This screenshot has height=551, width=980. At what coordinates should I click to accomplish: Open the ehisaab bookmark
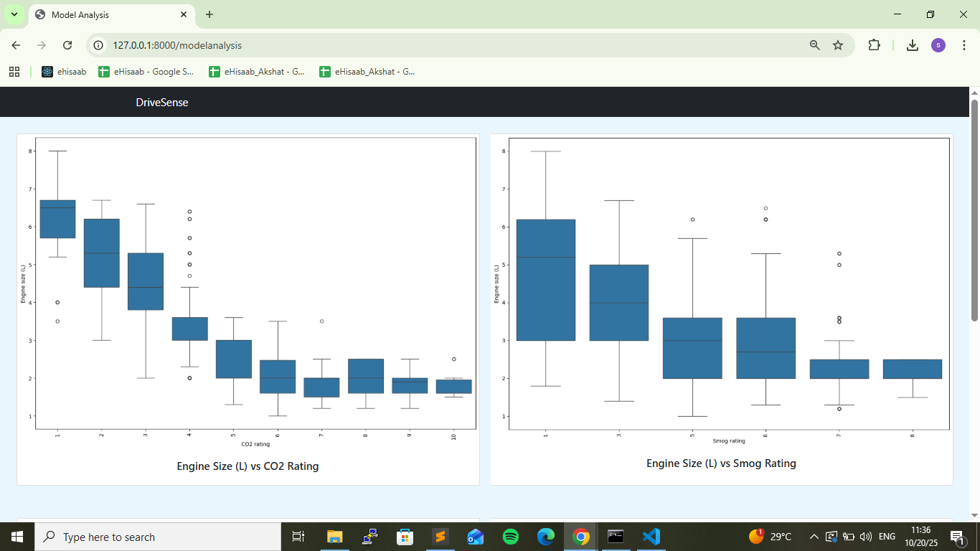[x=64, y=72]
